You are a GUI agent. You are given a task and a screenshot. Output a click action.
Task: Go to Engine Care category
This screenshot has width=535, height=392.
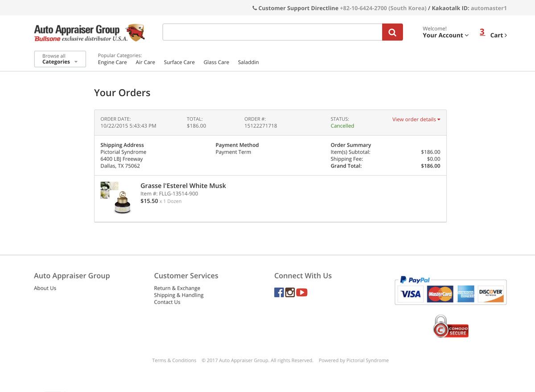pyautogui.click(x=112, y=62)
